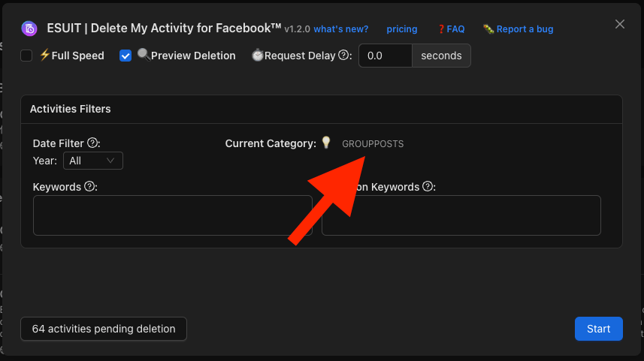Focus the Request Delay seconds input field

coord(385,56)
